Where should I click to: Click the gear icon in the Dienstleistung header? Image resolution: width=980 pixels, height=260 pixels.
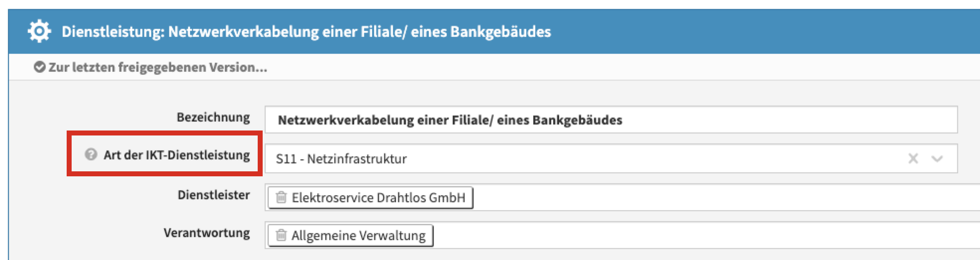[39, 31]
